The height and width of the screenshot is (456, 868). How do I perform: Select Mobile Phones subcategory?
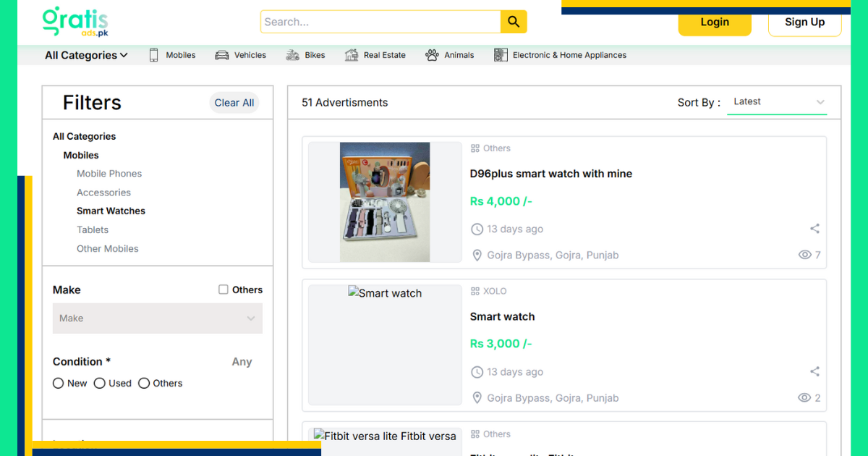coord(109,174)
